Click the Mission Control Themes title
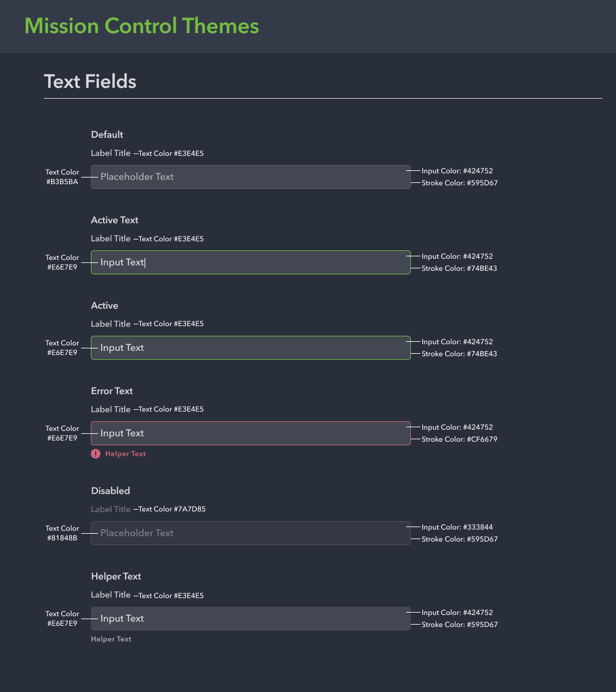616x692 pixels. click(x=142, y=26)
